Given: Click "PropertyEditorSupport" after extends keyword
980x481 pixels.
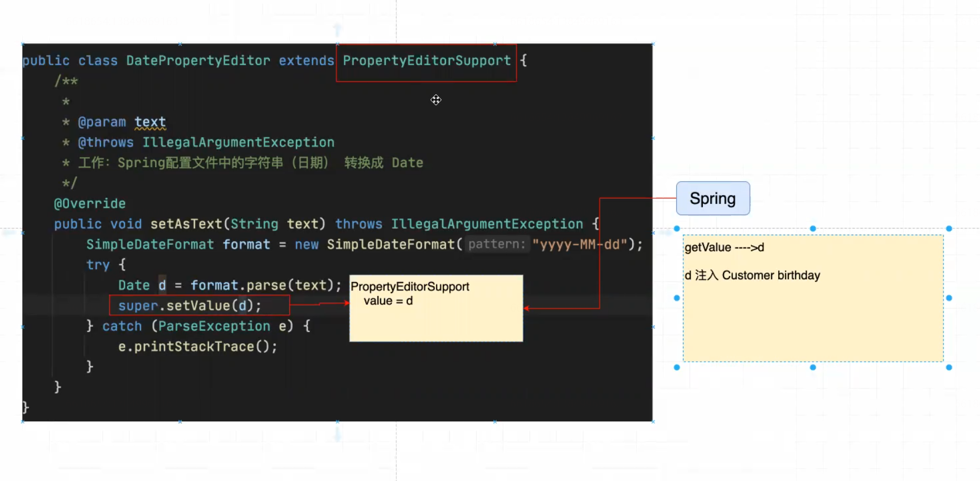Looking at the screenshot, I should [426, 61].
